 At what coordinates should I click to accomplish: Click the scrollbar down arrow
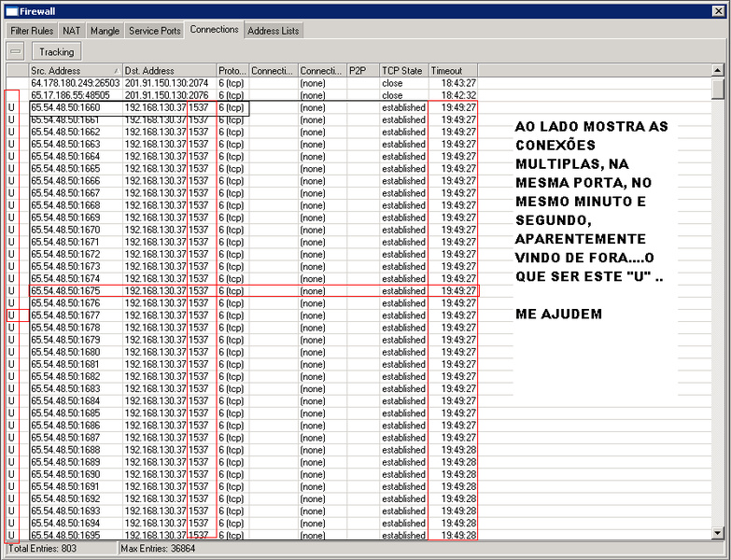[717, 533]
